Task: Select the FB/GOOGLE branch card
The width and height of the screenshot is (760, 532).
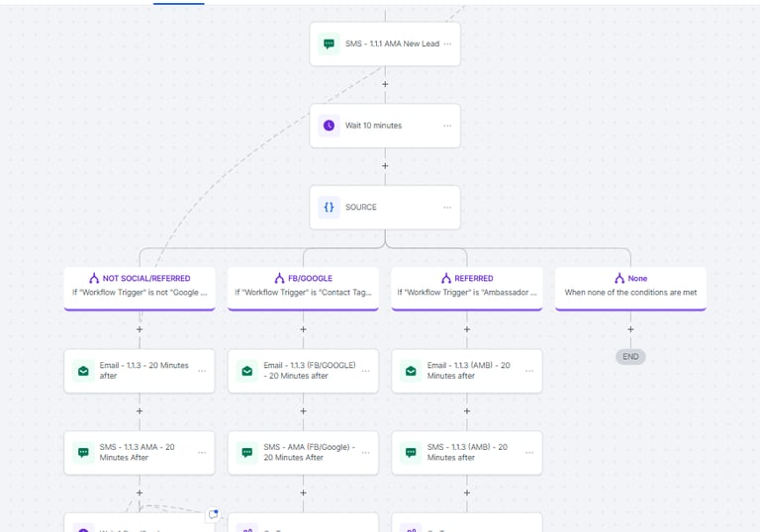Action: 303,289
